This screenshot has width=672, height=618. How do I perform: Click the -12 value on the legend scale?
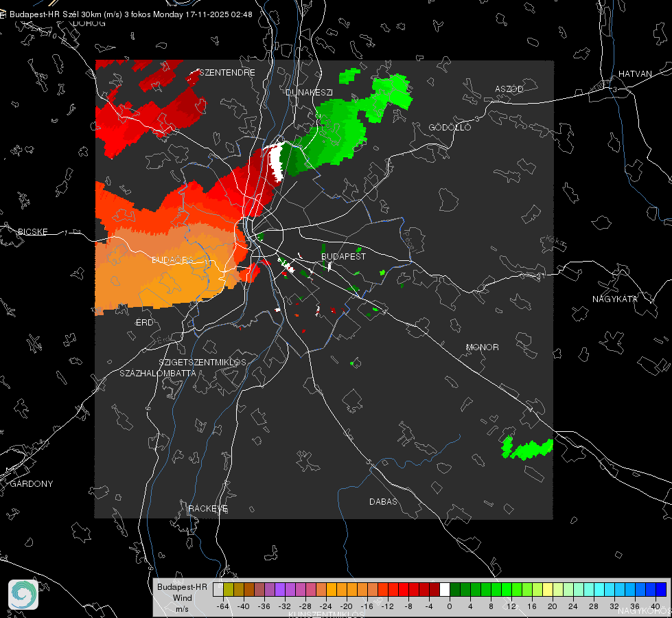(387, 606)
